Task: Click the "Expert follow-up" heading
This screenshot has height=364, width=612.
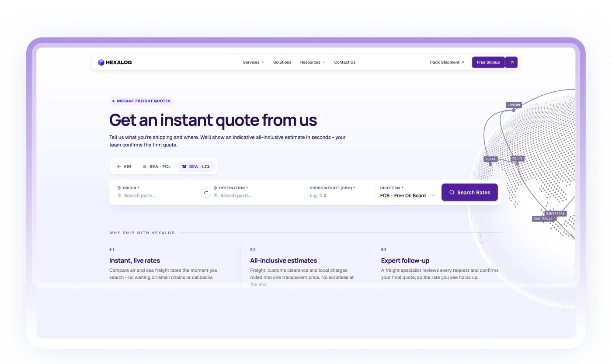Action: [x=405, y=260]
